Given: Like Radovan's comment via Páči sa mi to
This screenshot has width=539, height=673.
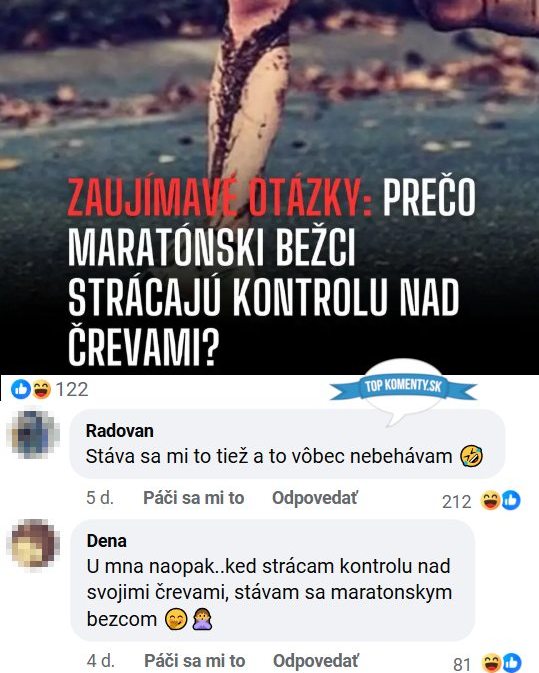Looking at the screenshot, I should tap(194, 498).
